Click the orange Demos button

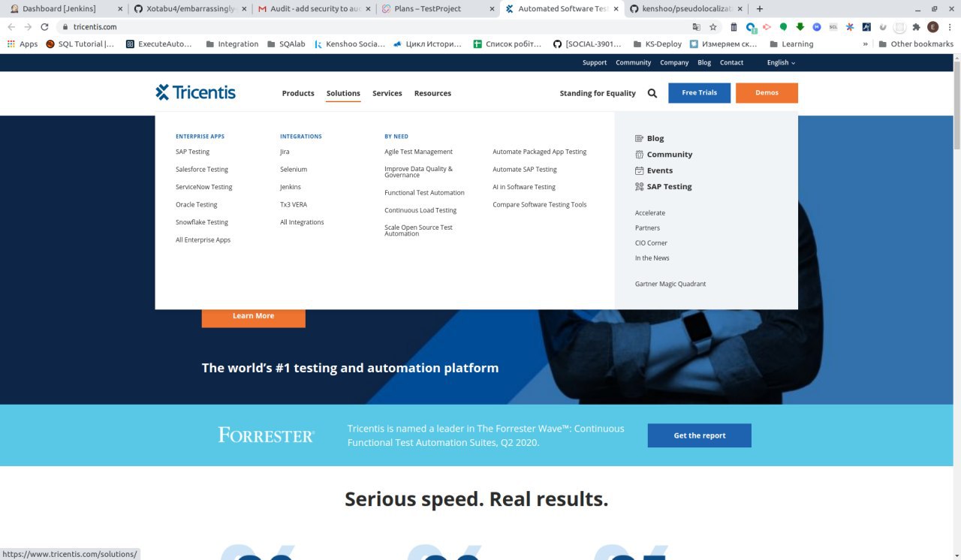click(x=767, y=93)
